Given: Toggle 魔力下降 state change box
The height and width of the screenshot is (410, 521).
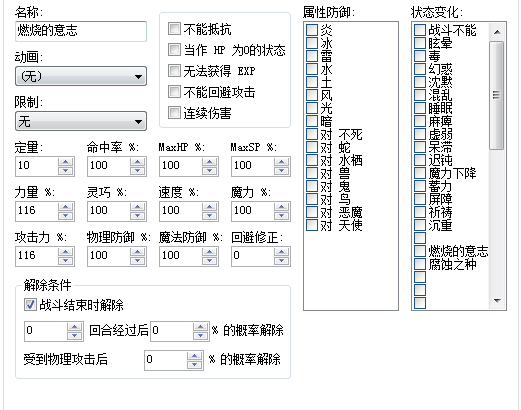Looking at the screenshot, I should click(x=420, y=173).
